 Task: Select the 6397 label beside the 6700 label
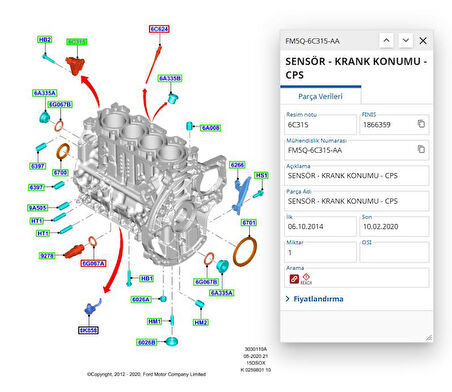click(x=37, y=166)
